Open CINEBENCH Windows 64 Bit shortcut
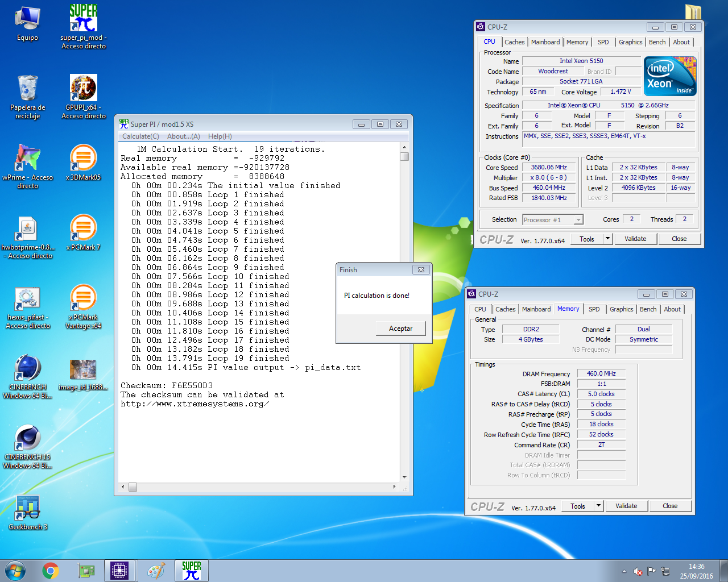Image resolution: width=728 pixels, height=582 pixels. [x=27, y=377]
